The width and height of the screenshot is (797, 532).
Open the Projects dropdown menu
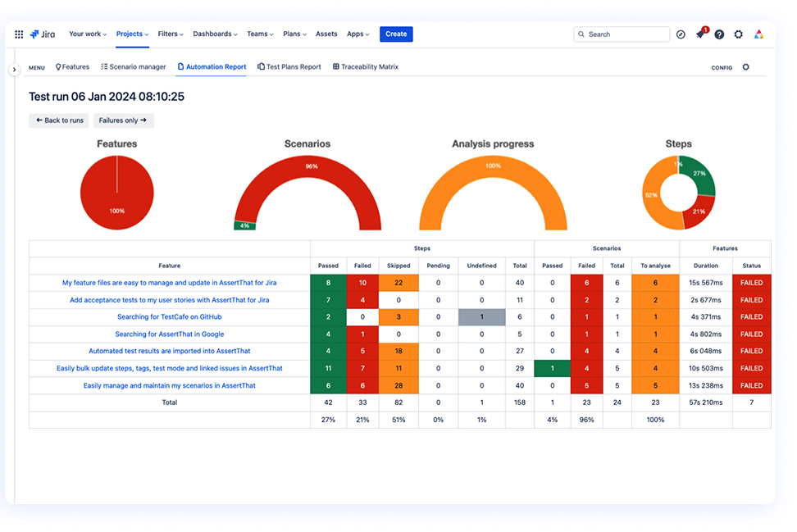tap(132, 34)
